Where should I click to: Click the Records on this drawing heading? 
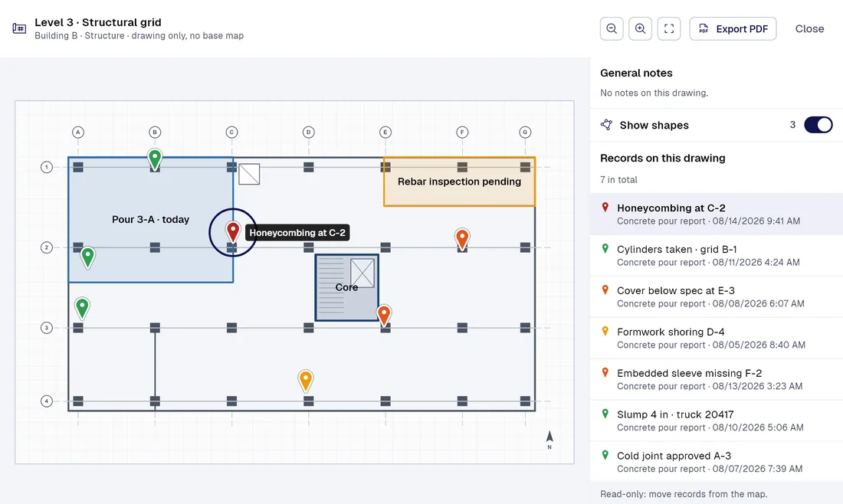click(x=662, y=158)
